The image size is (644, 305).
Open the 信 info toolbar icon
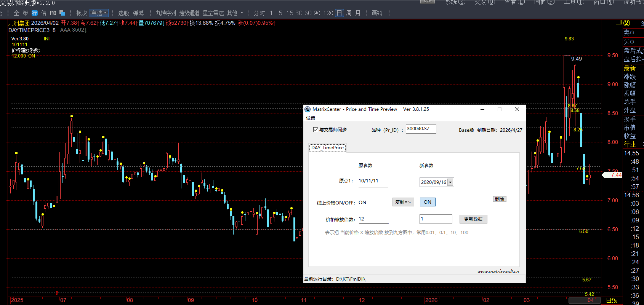point(43,13)
